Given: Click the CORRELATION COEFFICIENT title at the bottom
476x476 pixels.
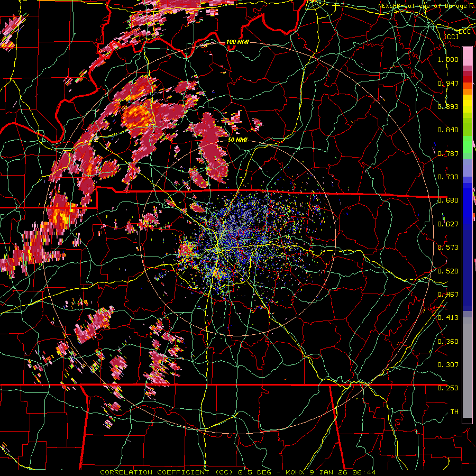Looking at the screenshot, I should pyautogui.click(x=154, y=472).
